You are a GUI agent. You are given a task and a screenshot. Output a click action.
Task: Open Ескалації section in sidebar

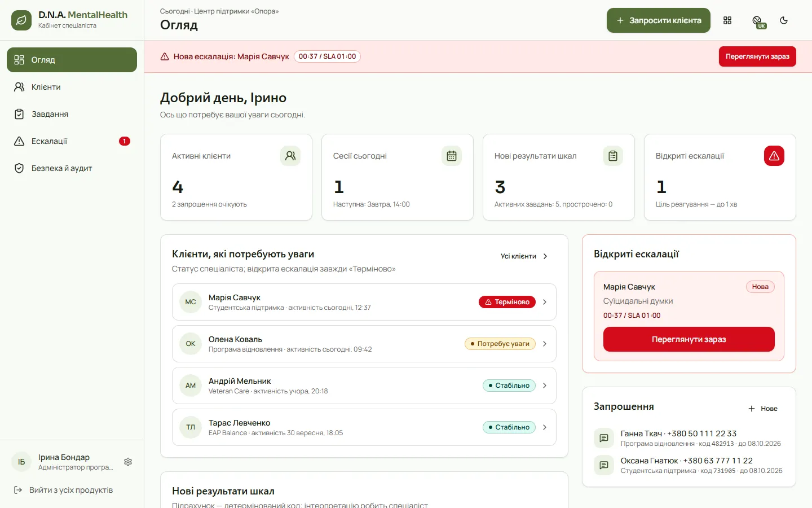coord(72,141)
